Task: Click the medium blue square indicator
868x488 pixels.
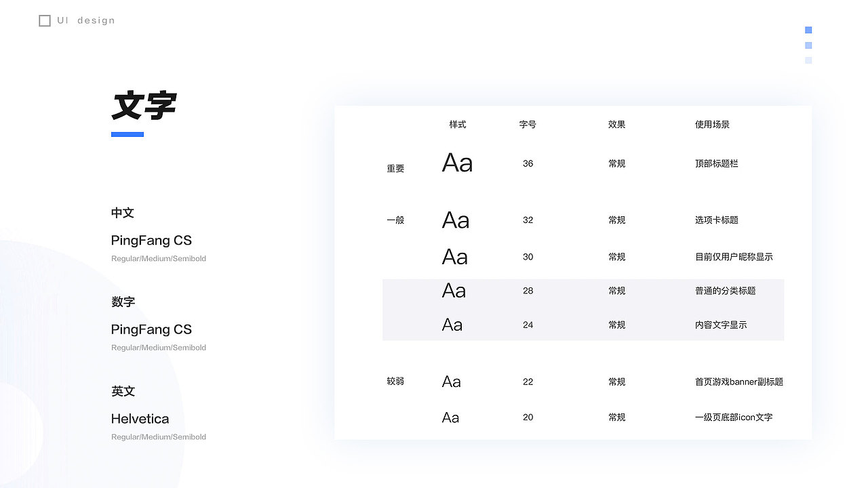Action: [808, 45]
